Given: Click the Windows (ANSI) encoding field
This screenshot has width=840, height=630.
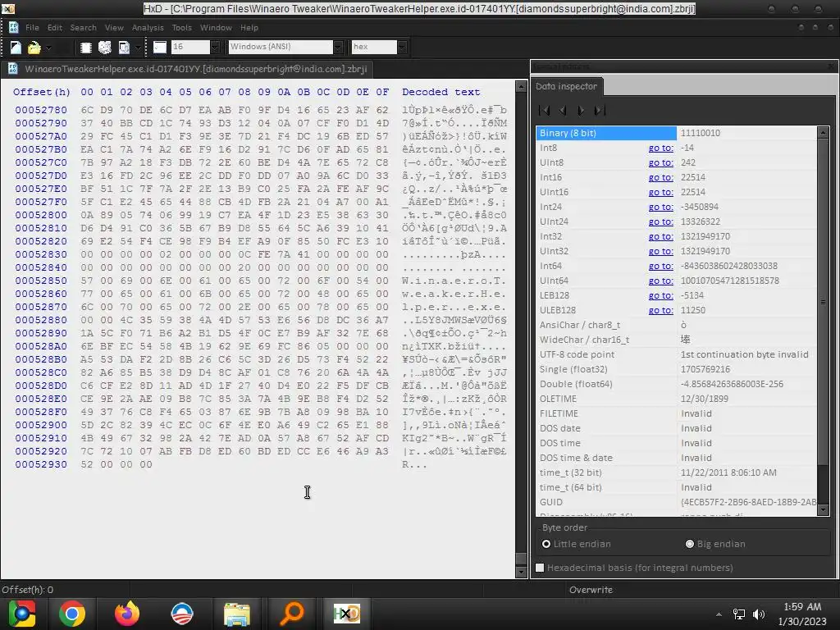Looking at the screenshot, I should click(281, 47).
